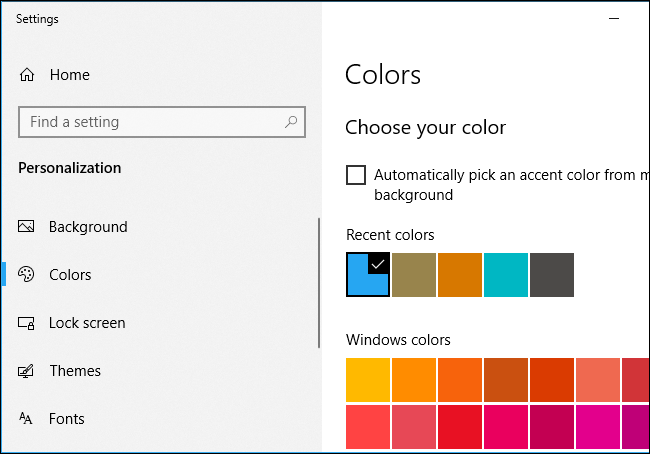The width and height of the screenshot is (650, 454).
Task: Click the Themes brush icon
Action: 26,371
